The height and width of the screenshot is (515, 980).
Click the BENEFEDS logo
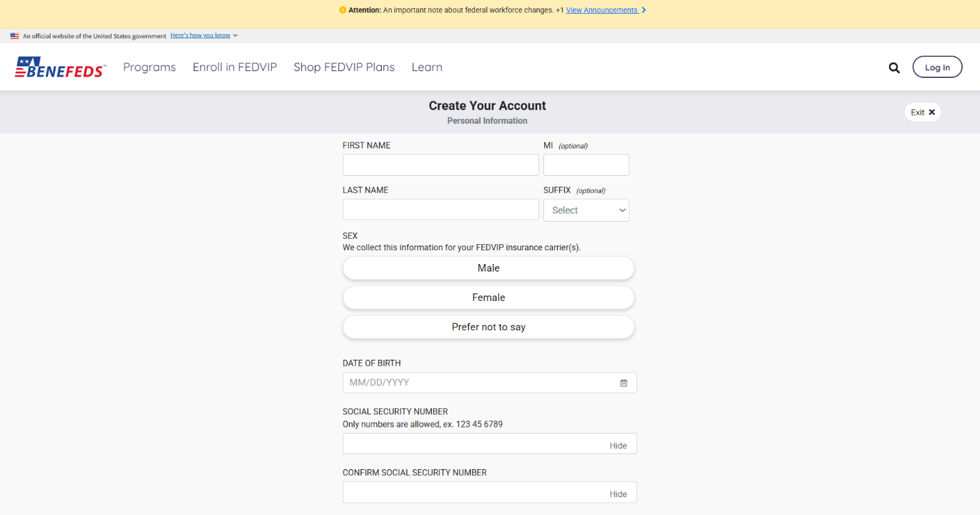60,67
